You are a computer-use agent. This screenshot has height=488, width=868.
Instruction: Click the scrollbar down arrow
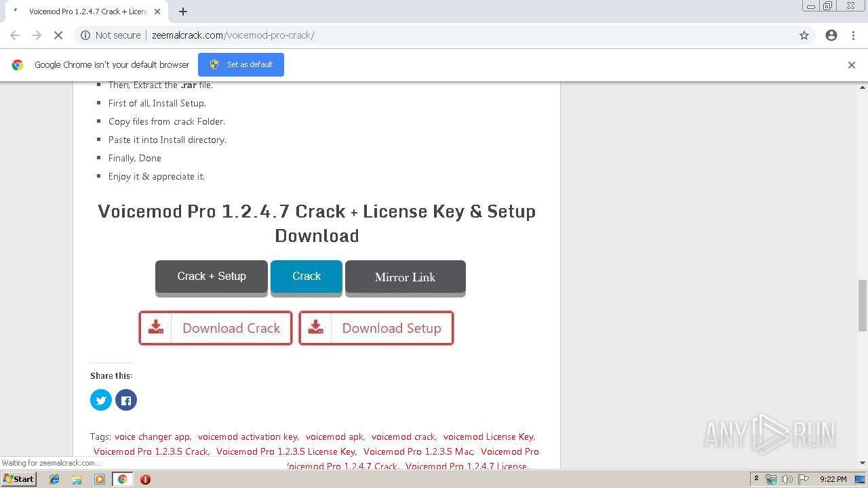863,463
